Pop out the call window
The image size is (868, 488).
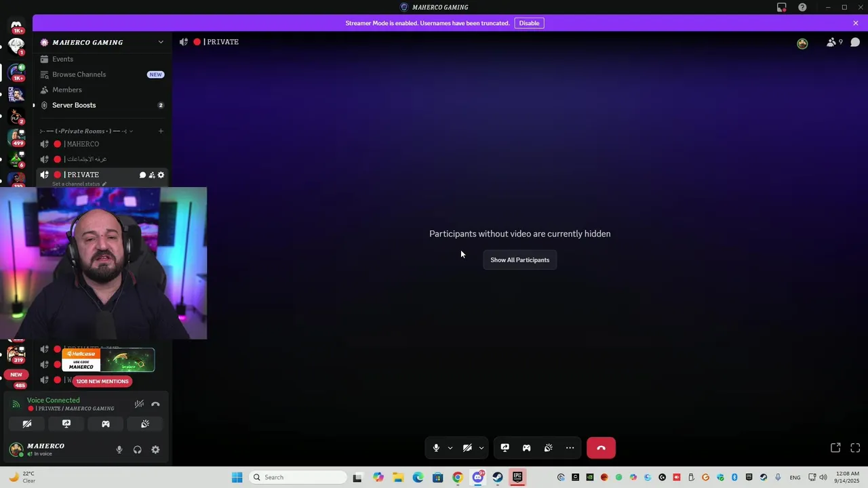[835, 448]
